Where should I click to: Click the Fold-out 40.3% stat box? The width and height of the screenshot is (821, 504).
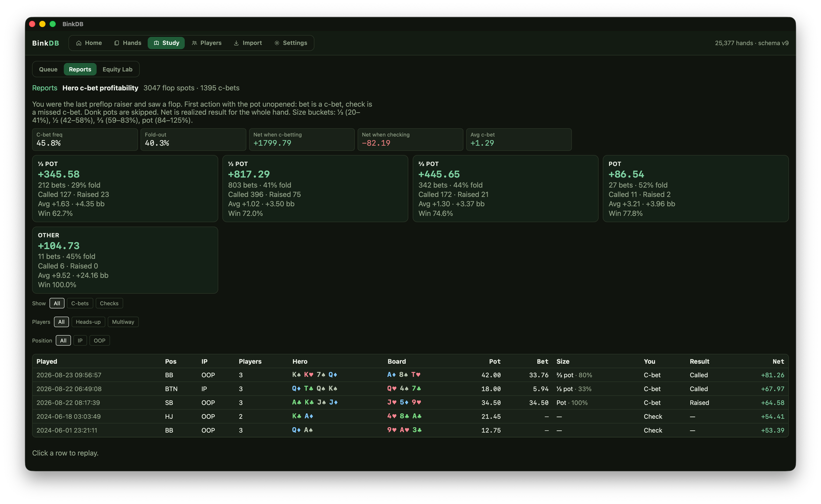tap(193, 139)
